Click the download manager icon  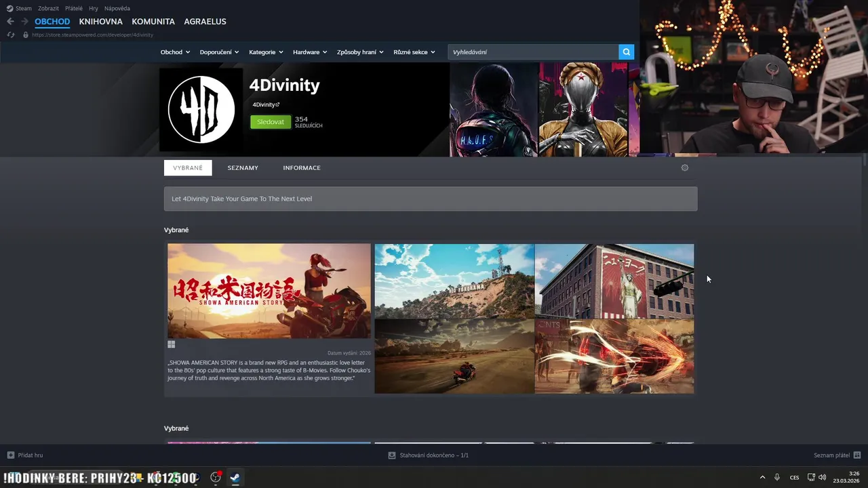pos(392,455)
